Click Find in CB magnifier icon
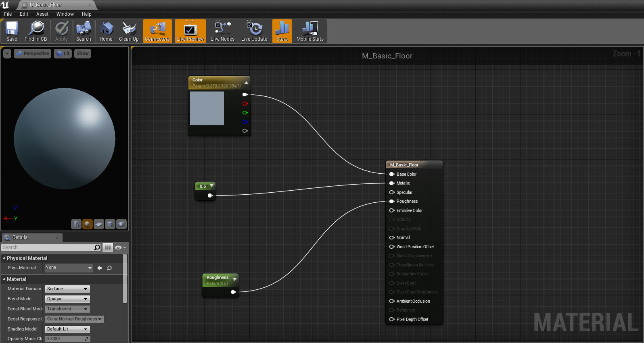The width and height of the screenshot is (644, 343). 36,31
